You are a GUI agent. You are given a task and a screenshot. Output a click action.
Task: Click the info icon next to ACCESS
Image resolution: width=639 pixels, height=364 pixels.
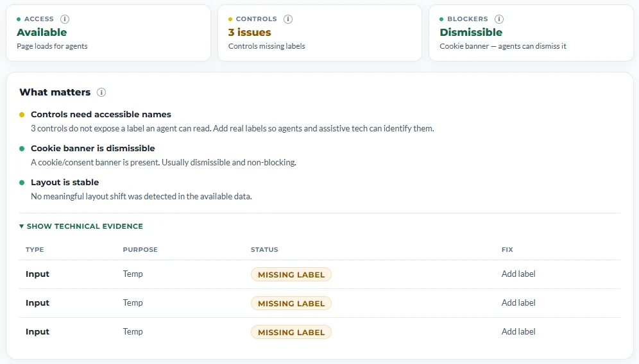click(x=64, y=19)
